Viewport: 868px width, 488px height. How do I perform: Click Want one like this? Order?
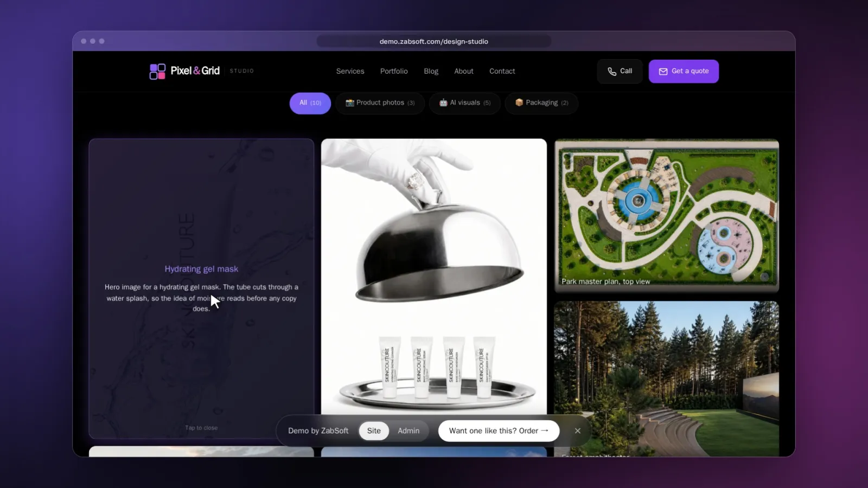[x=499, y=431]
